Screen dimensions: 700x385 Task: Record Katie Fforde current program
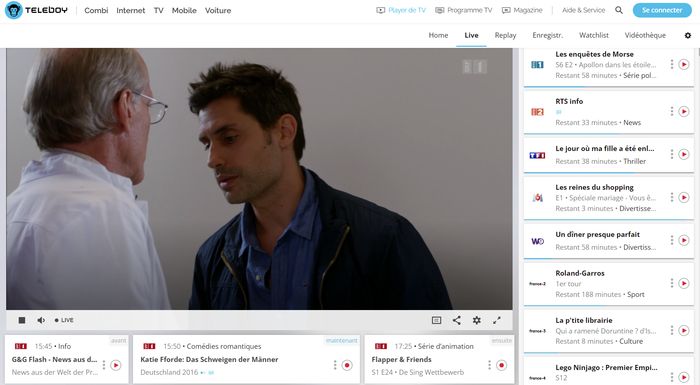tap(347, 365)
